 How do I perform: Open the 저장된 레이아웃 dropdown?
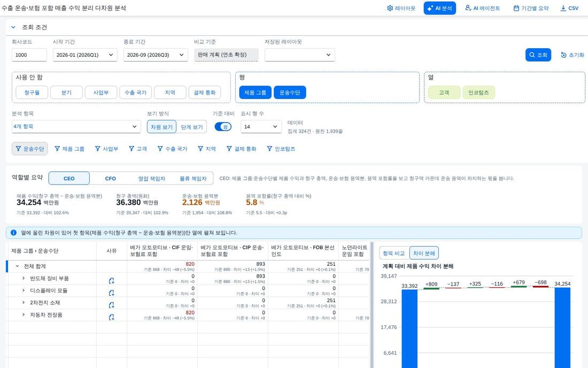pos(300,55)
